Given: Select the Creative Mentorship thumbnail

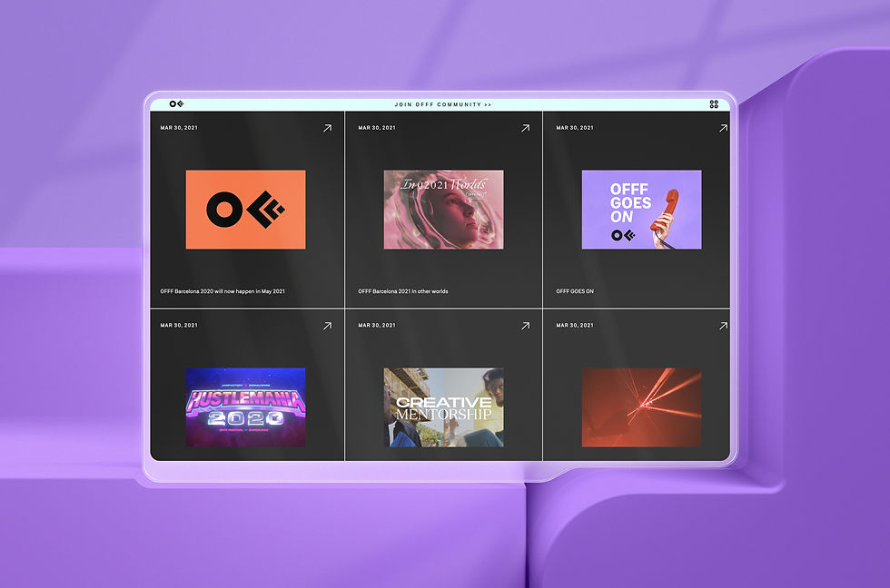Looking at the screenshot, I should tap(444, 407).
